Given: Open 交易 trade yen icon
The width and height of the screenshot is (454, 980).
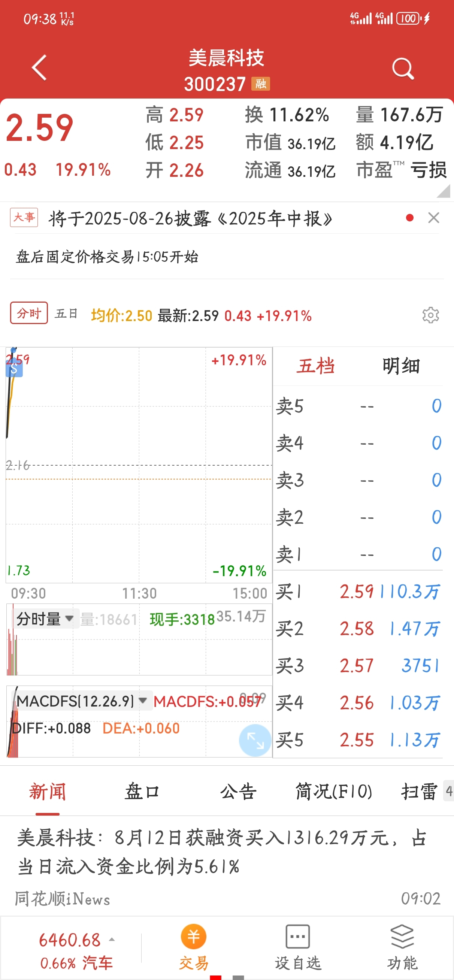Looking at the screenshot, I should coord(194,947).
